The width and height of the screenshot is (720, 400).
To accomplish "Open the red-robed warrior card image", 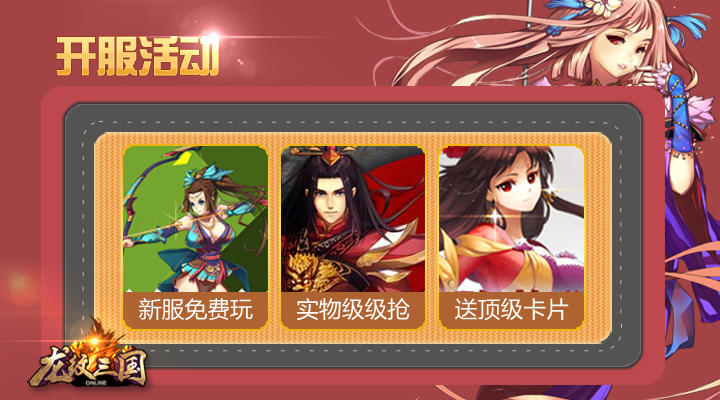I will click(353, 219).
